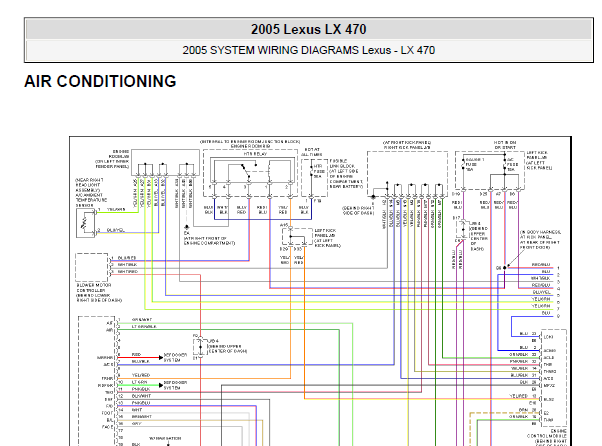Click the 'HOT IN ON OR START' label

(x=505, y=145)
